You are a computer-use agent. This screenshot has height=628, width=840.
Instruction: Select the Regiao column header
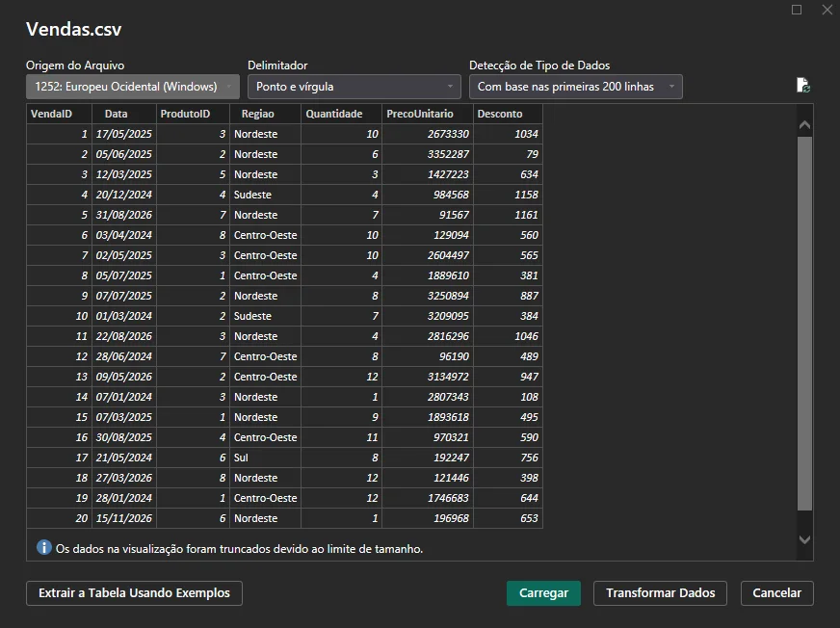265,114
